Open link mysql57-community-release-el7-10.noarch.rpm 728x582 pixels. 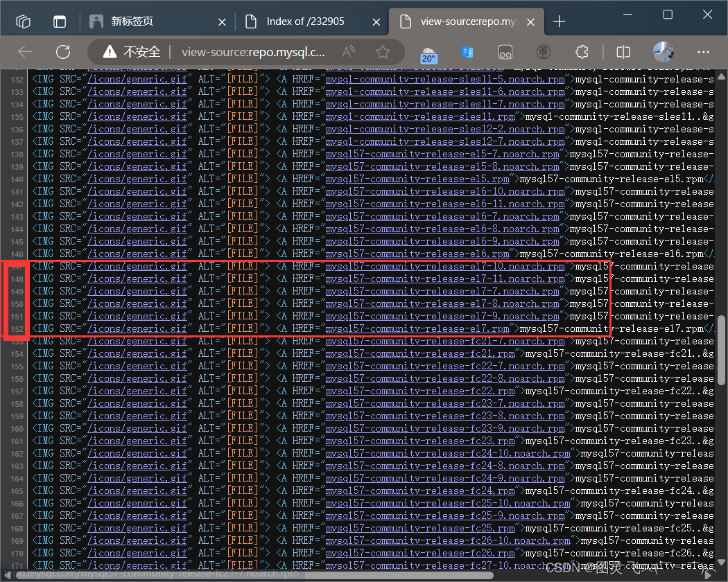click(445, 266)
